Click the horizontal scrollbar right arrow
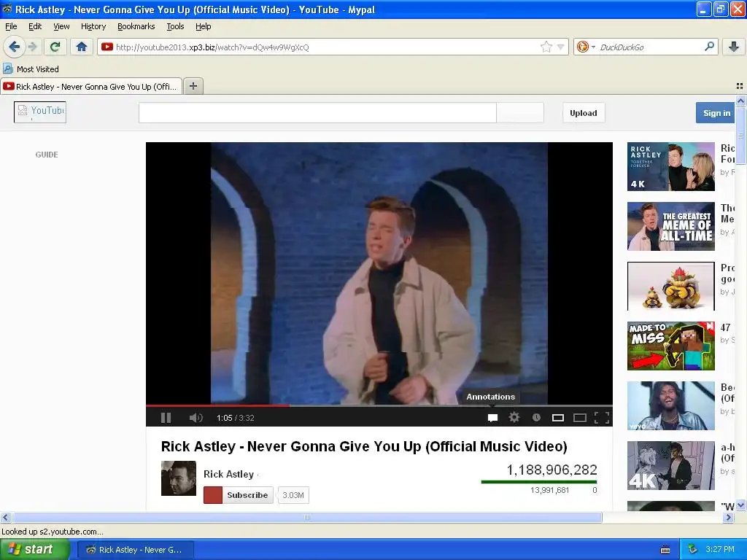Screen dimensions: 747x560 729,517
